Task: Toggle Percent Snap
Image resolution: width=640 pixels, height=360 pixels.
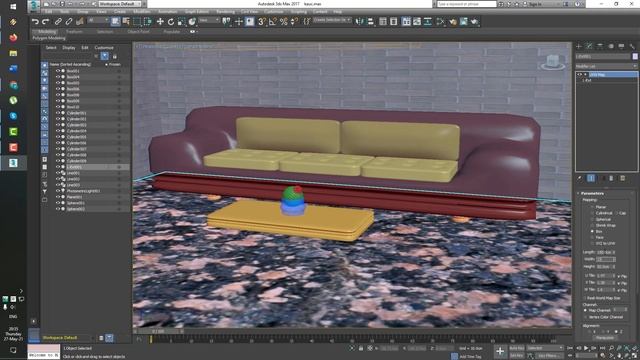Action: 284,22
